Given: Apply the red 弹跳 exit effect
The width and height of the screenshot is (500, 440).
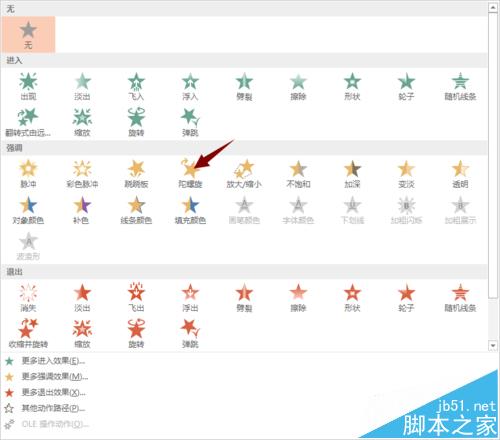Looking at the screenshot, I should tap(190, 334).
